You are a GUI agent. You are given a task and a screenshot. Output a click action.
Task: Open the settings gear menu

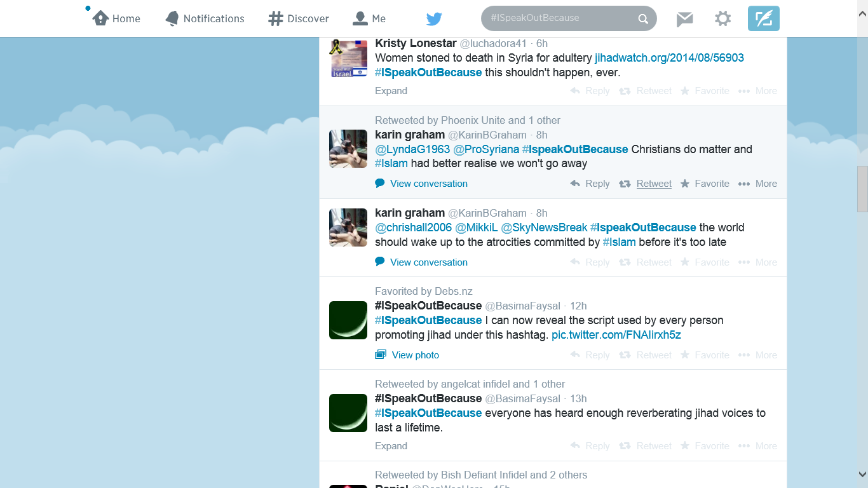click(x=722, y=18)
